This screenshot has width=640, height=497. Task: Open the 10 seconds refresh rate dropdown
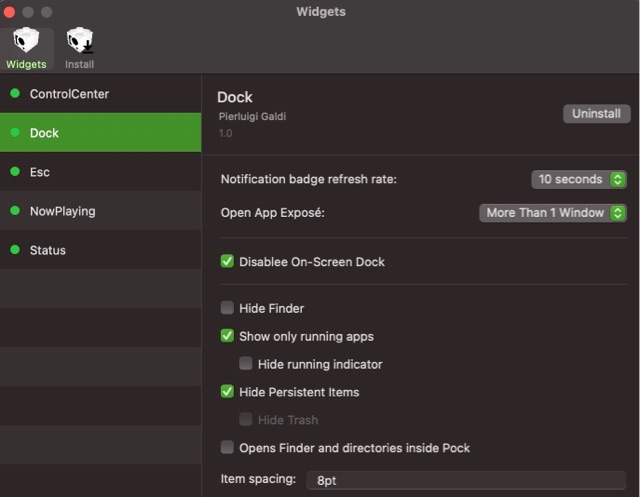pyautogui.click(x=578, y=180)
